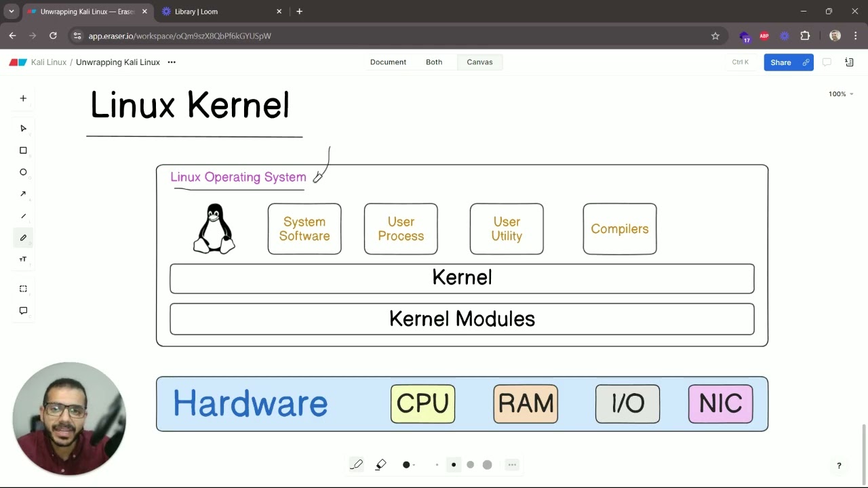Image resolution: width=868 pixels, height=488 pixels.
Task: Open the ABP Adblock Plus extension
Action: coord(764,36)
